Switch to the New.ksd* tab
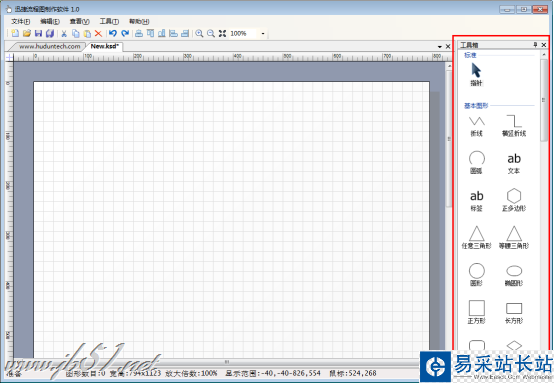The image size is (554, 383). click(x=105, y=46)
